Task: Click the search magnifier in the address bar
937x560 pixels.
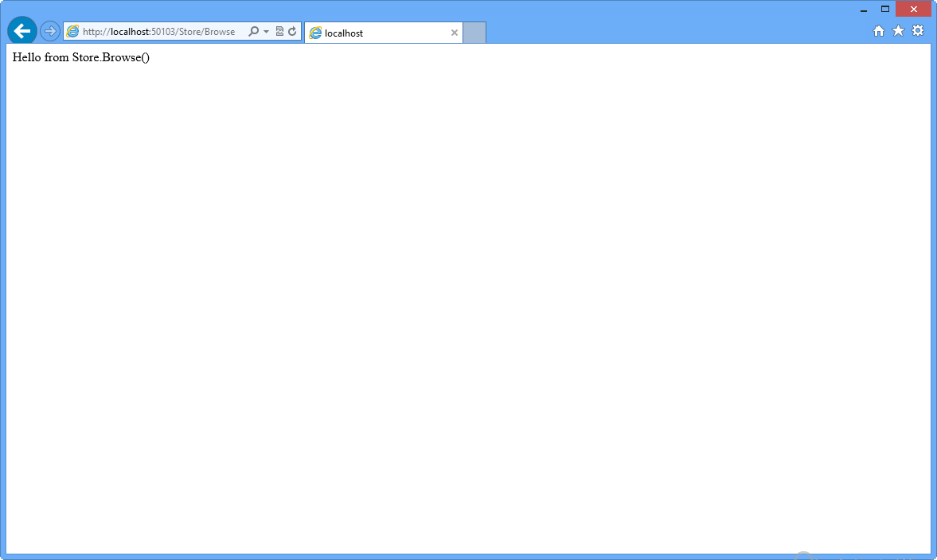Action: coord(254,30)
